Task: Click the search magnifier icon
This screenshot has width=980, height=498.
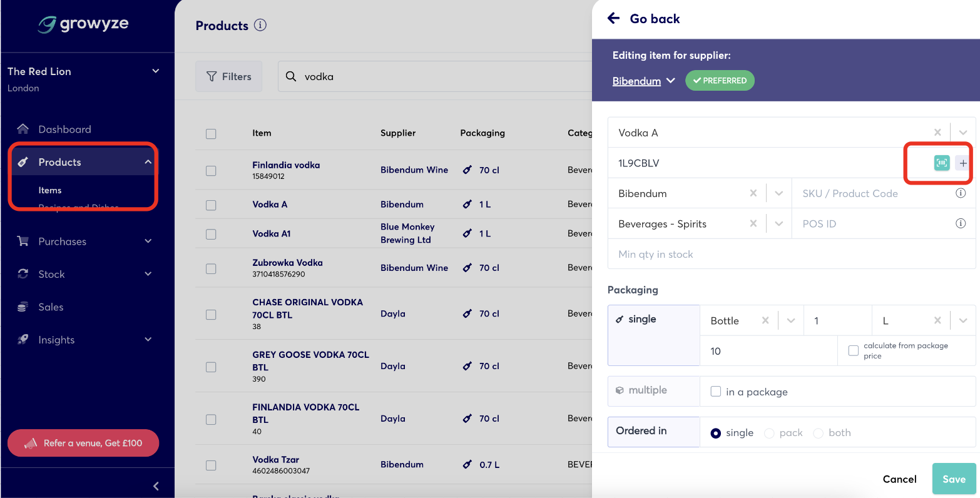Action: pyautogui.click(x=291, y=76)
